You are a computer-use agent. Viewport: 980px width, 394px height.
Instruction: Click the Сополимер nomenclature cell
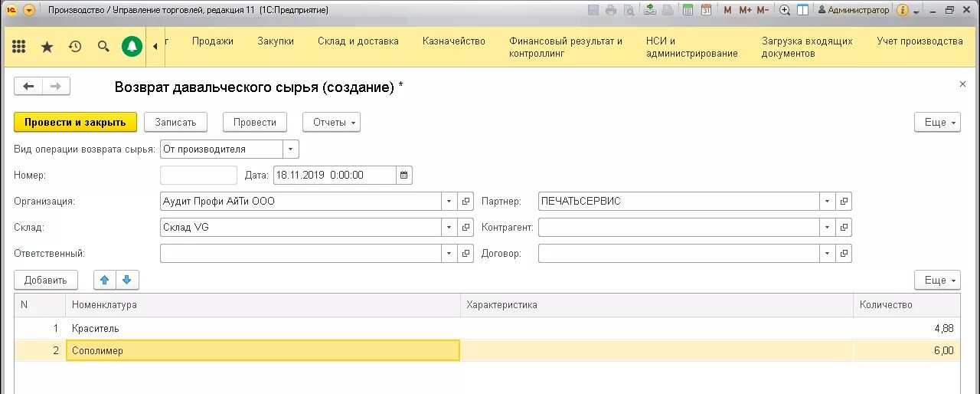pos(263,350)
